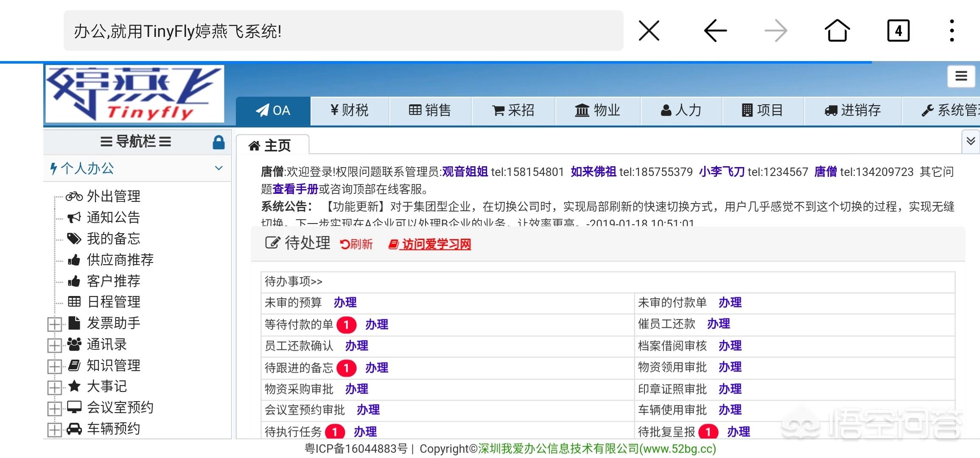Open the 人力 module tab
980x458 pixels.
click(x=681, y=111)
